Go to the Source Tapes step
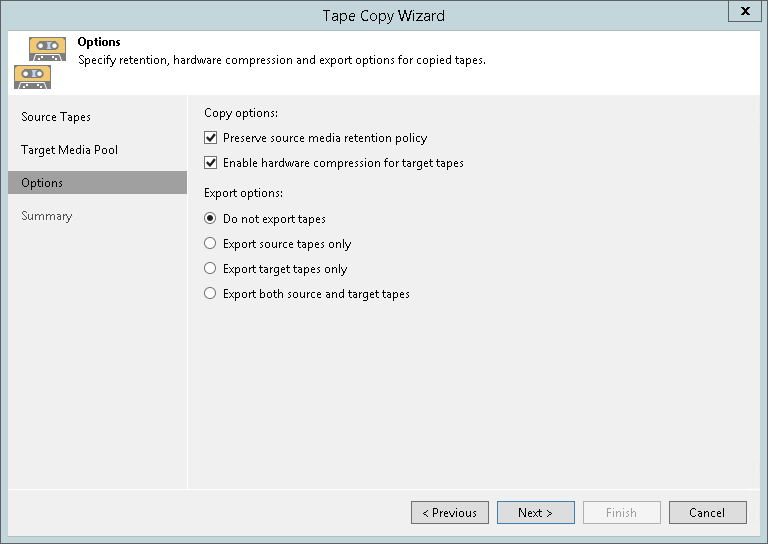 [x=56, y=117]
